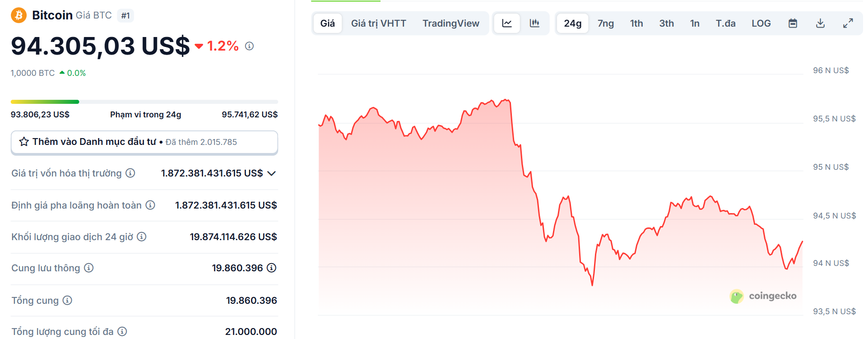Toggle LOG scale on chart
868x339 pixels.
pyautogui.click(x=761, y=23)
